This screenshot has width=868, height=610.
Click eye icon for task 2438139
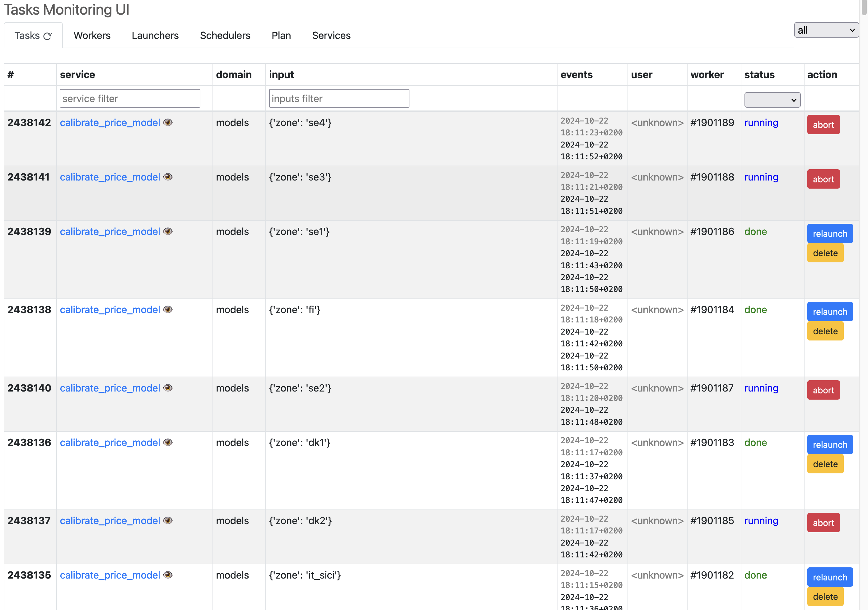click(168, 232)
